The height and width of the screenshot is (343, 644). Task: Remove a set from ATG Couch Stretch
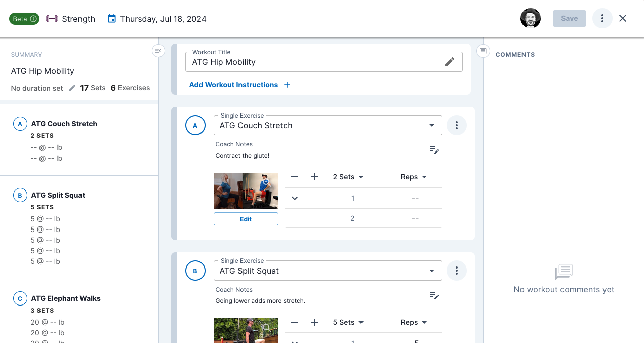pos(295,177)
